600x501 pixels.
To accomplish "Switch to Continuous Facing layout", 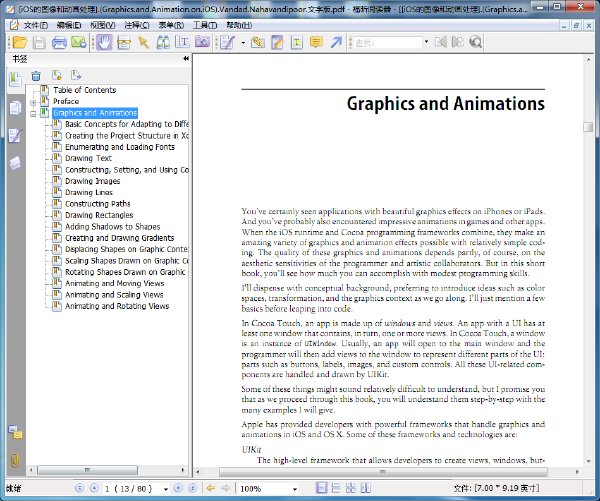I will [351, 488].
